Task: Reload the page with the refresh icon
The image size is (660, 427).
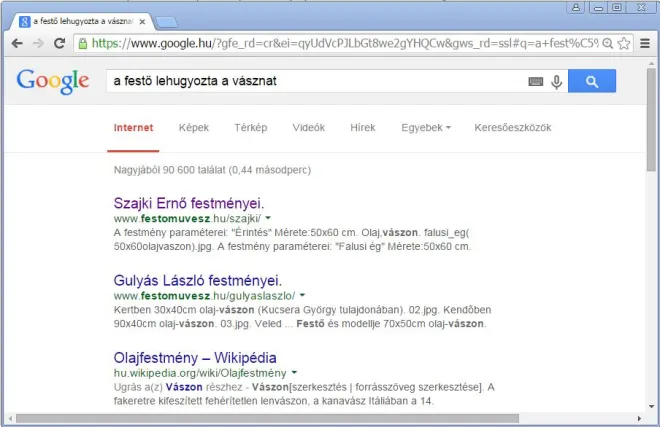Action: point(60,43)
